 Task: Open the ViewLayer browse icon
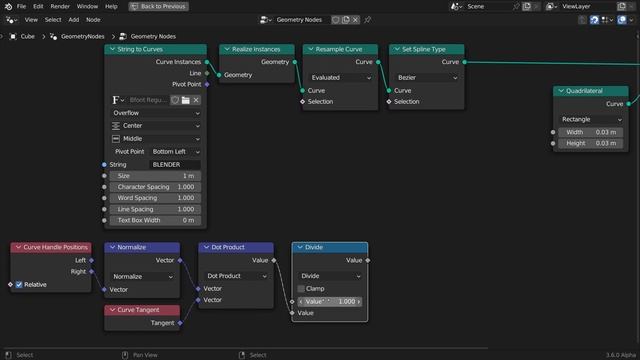(x=551, y=7)
